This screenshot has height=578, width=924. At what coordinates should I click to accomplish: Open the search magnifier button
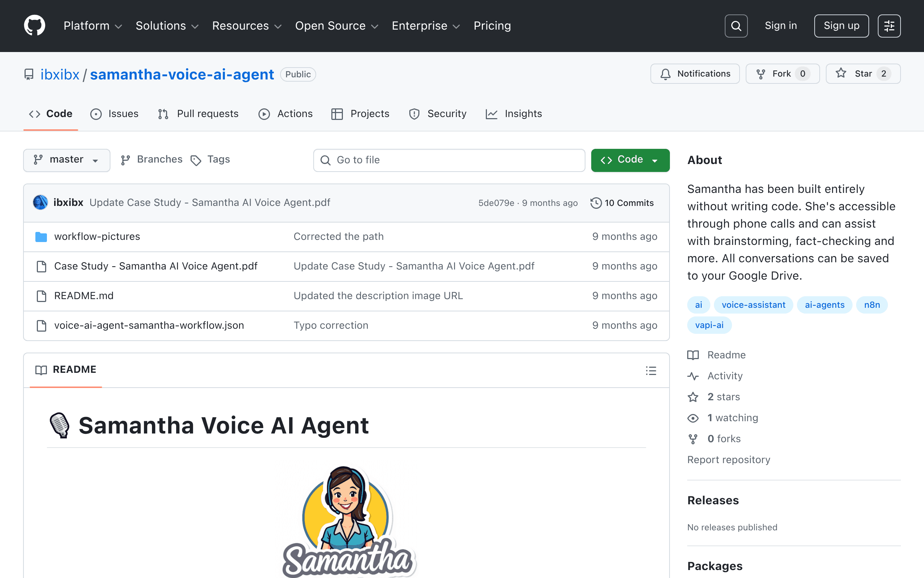coord(736,26)
